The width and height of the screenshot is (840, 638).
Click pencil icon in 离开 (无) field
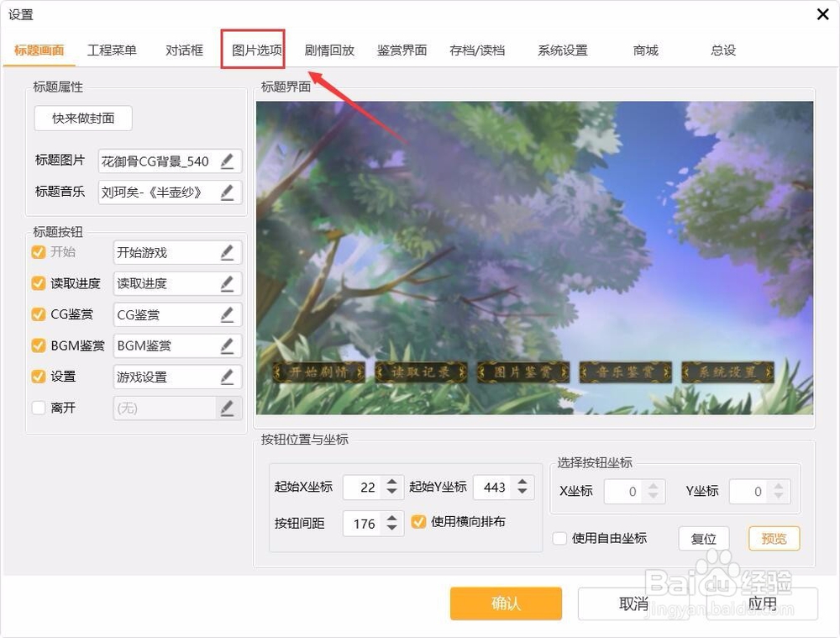click(x=227, y=408)
